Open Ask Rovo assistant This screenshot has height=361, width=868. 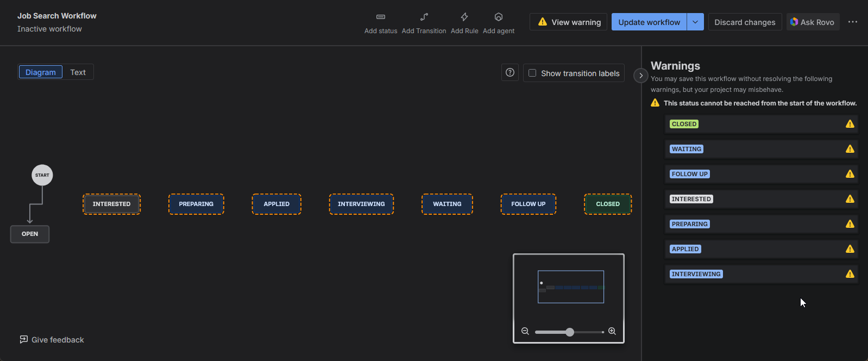(813, 22)
